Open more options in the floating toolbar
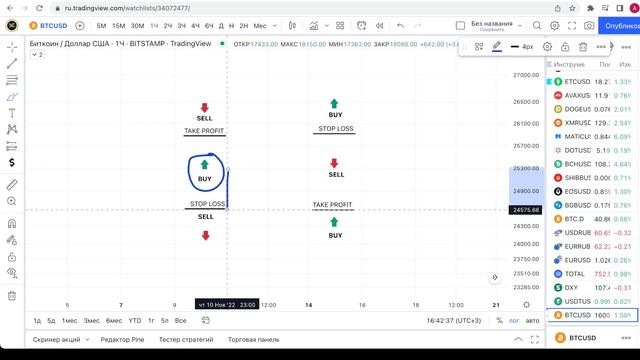 tap(601, 47)
